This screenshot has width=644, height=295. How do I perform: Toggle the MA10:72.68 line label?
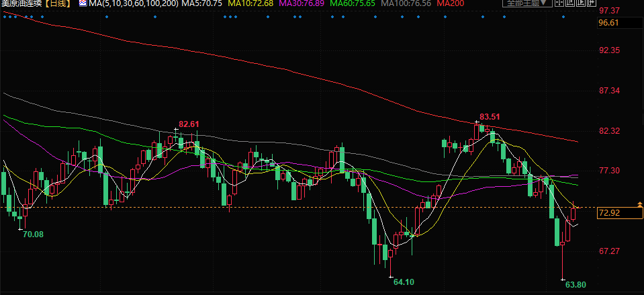[250, 4]
